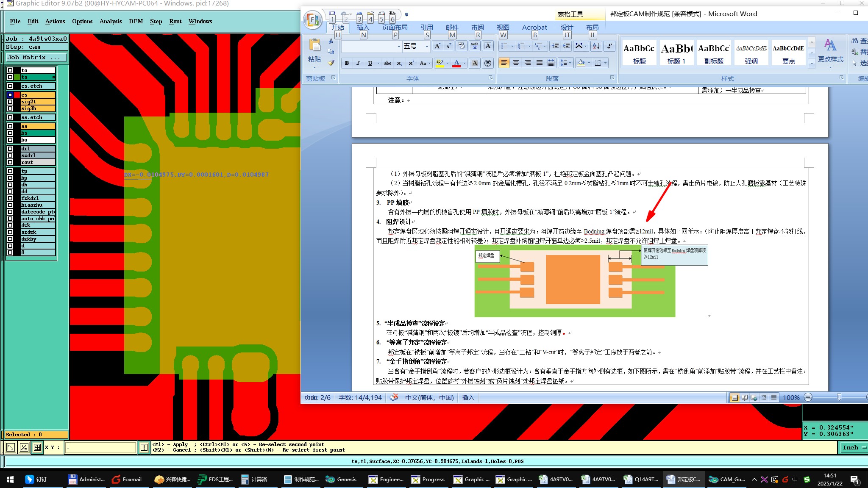This screenshot has height=488, width=868.
Task: Click the superscript x² icon
Action: [x=411, y=63]
